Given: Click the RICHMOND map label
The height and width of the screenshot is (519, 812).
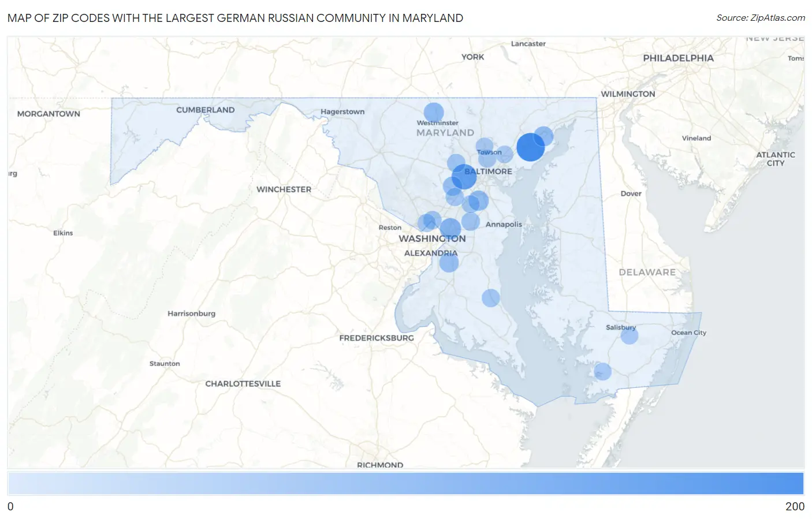Looking at the screenshot, I should click(380, 464).
